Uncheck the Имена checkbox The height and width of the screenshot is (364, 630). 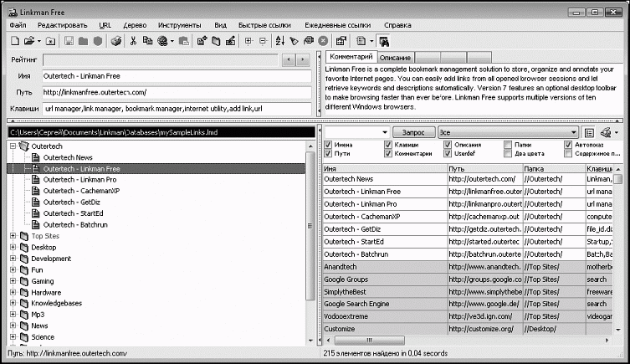[329, 144]
